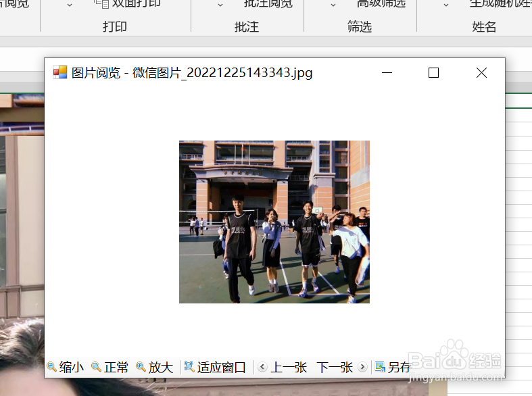
Task: Click the 放大 zoom-in magnifier icon
Action: click(x=141, y=367)
